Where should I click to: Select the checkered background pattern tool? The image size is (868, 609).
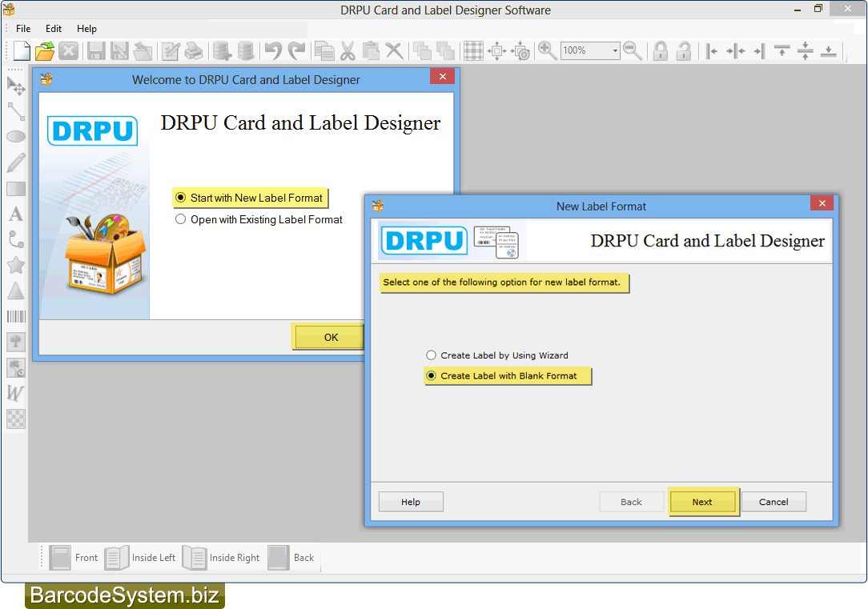point(15,419)
